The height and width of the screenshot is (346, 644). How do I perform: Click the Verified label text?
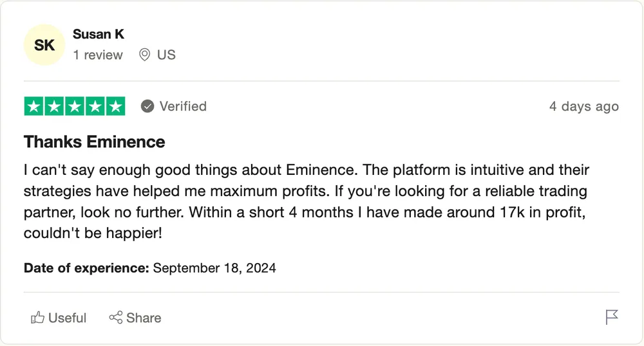183,106
